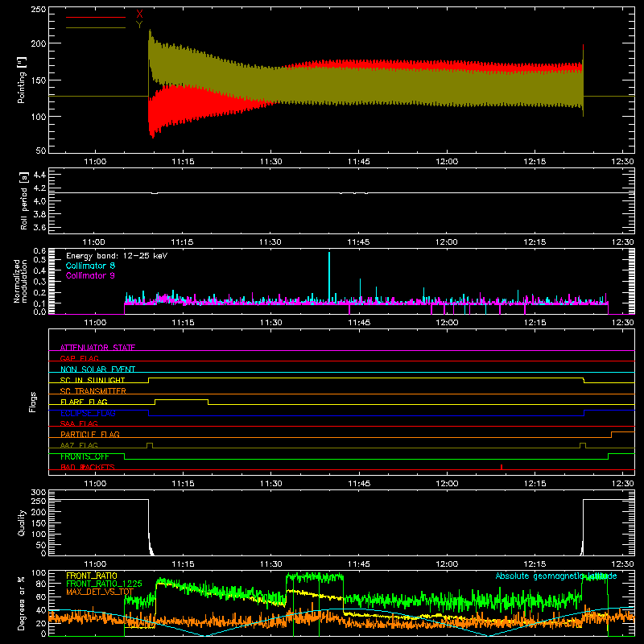Click the first AAZ_FLAG pulse
The height and width of the screenshot is (644, 644).
click(x=150, y=445)
